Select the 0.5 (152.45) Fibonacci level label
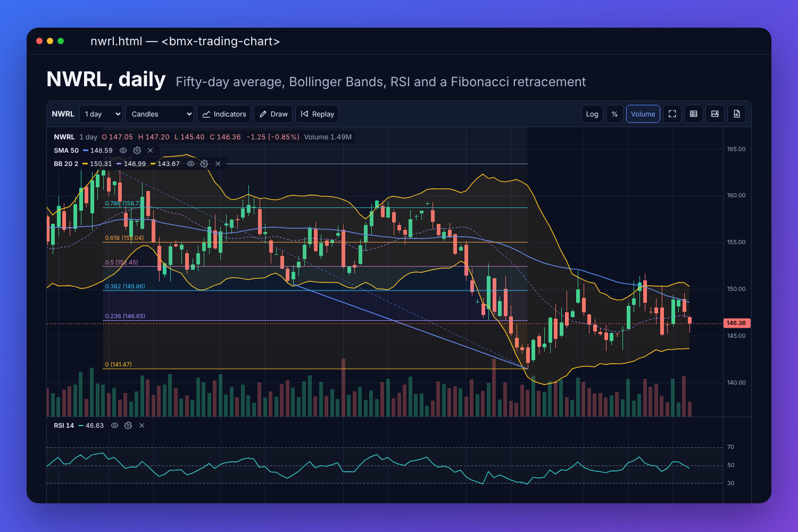 point(121,262)
